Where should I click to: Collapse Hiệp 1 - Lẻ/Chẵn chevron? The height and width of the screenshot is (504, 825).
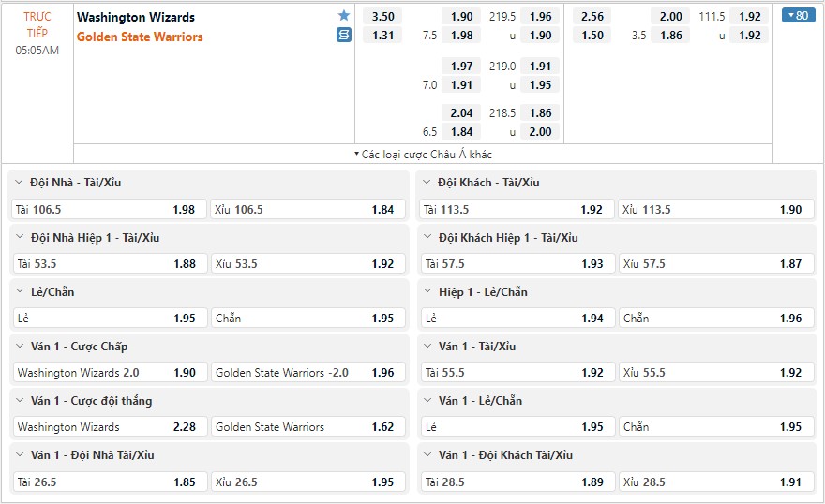coord(427,291)
